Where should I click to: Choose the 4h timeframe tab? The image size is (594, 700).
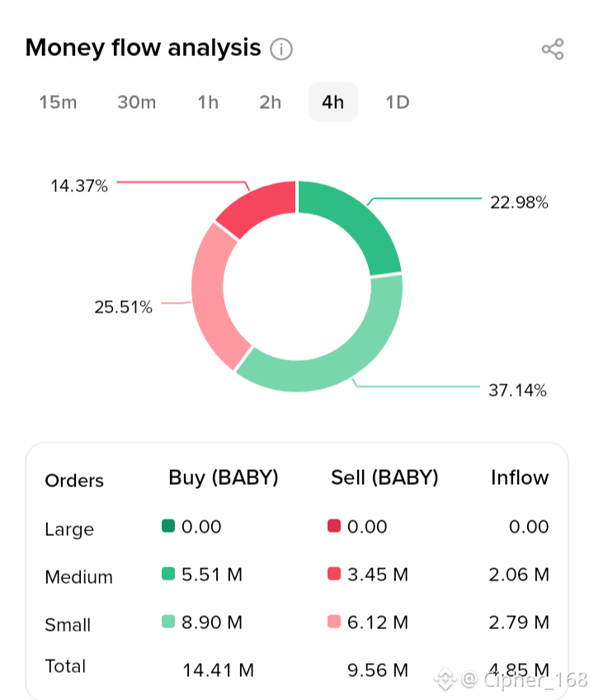[333, 102]
